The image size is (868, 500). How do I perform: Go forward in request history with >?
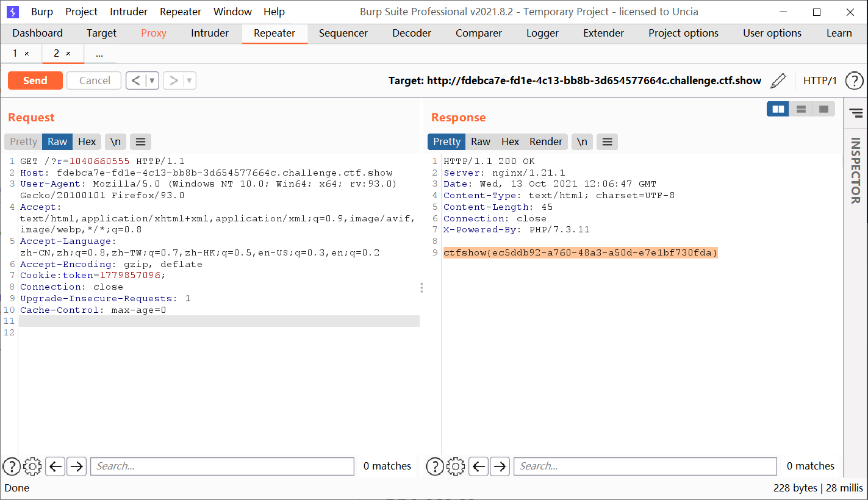pos(173,80)
